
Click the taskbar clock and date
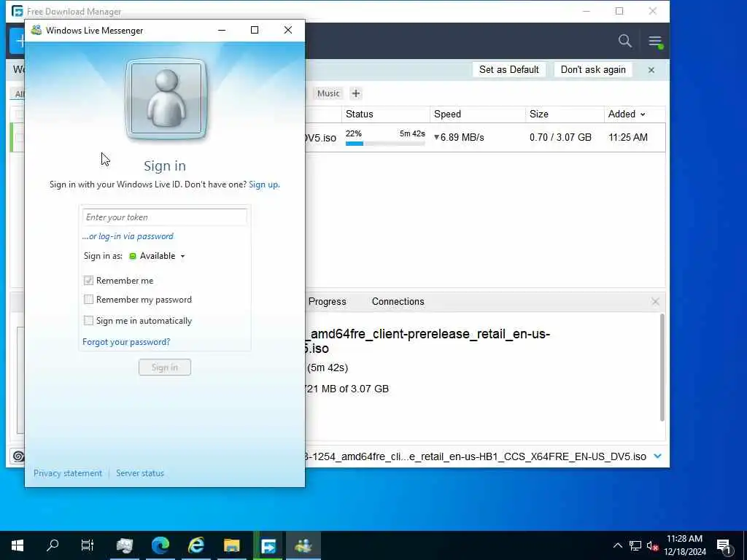coord(684,545)
